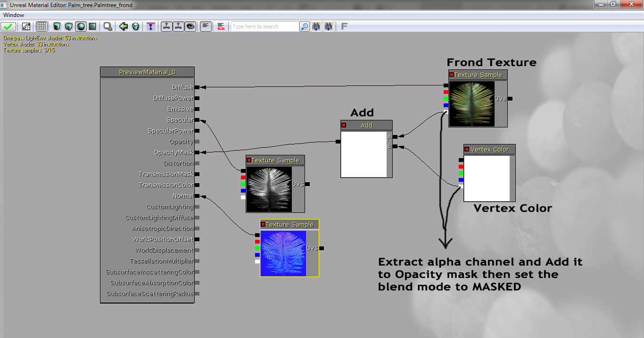This screenshot has height=338, width=644.
Task: Click the Normal input connector
Action: (x=197, y=196)
